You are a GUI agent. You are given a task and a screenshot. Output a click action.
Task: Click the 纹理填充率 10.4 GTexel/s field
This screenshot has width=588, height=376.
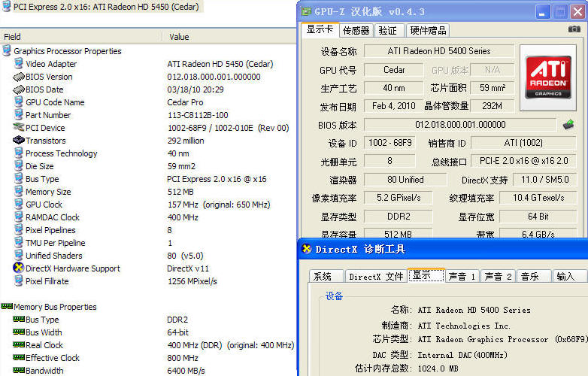pos(538,198)
